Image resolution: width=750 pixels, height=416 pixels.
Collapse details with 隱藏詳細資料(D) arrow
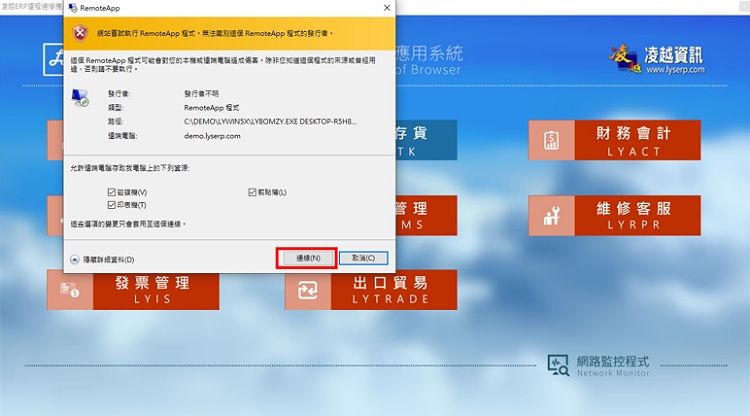tap(75, 259)
